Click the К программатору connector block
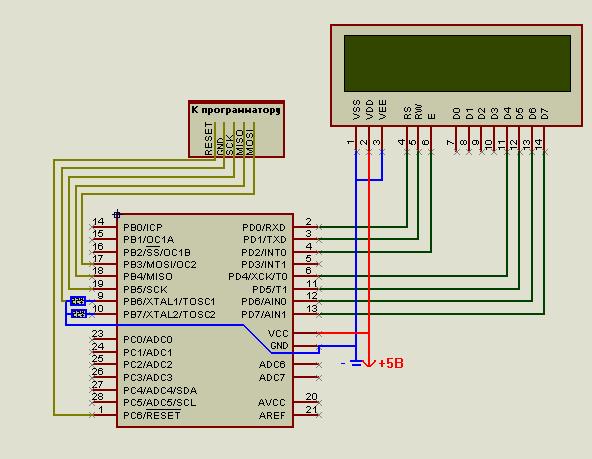Screen dimensions: 592x459 pyautogui.click(x=236, y=129)
